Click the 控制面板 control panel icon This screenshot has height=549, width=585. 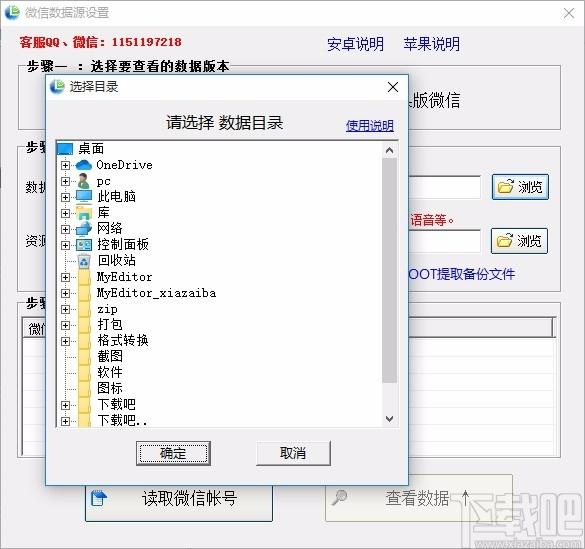click(84, 245)
